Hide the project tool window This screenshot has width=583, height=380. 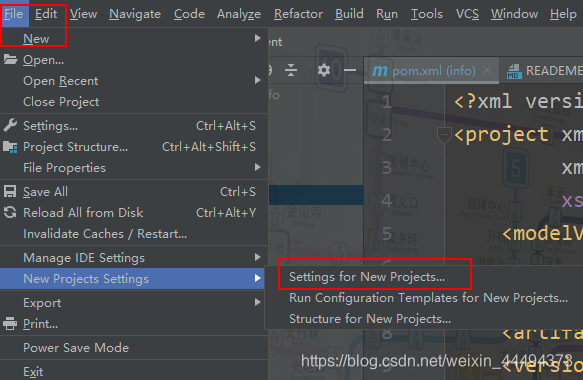click(350, 70)
